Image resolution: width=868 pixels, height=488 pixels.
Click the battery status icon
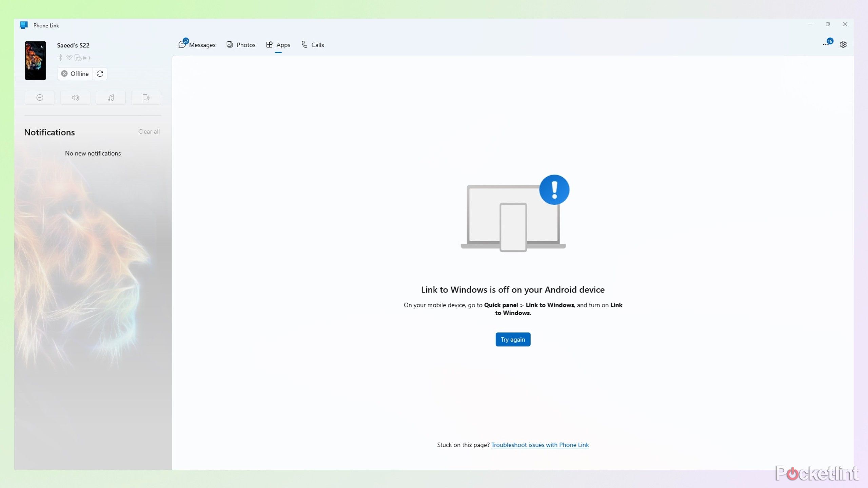click(x=87, y=58)
